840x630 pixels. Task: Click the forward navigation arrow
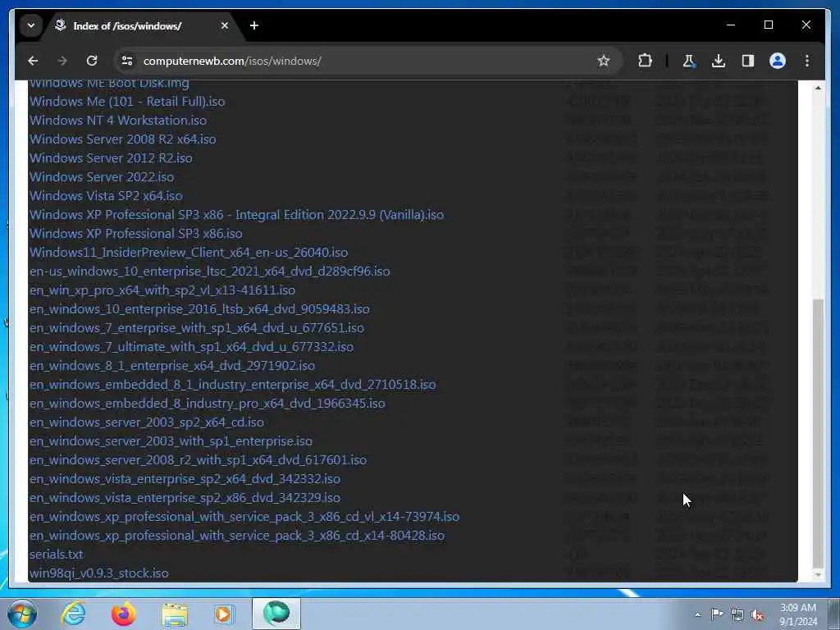[62, 61]
